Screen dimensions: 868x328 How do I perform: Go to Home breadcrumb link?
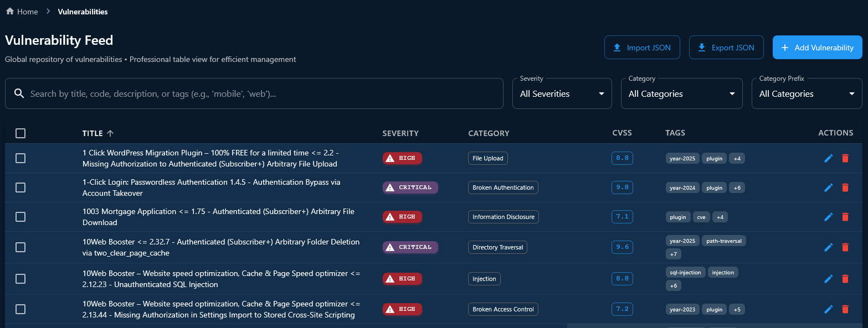pyautogui.click(x=22, y=11)
